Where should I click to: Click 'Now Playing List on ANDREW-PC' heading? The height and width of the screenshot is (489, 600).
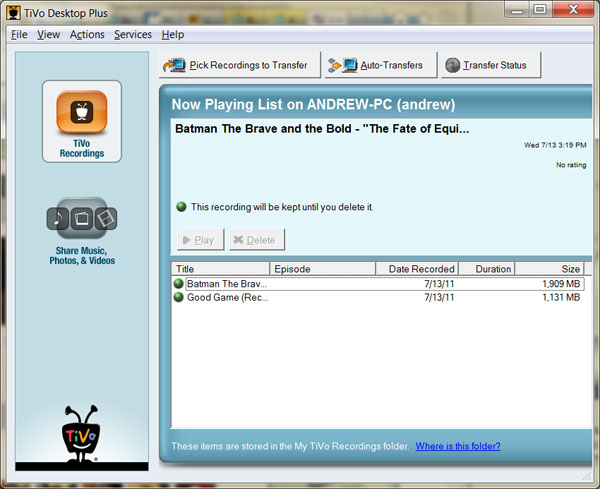click(313, 104)
